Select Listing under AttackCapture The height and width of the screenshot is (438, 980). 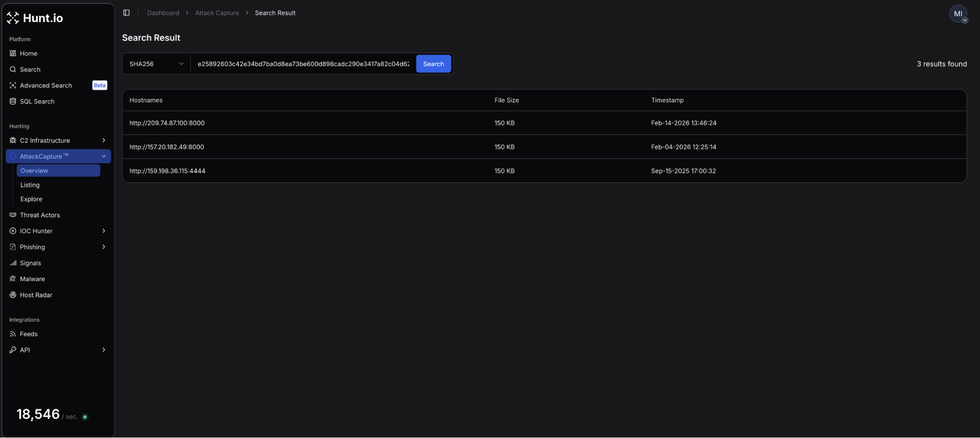[30, 185]
